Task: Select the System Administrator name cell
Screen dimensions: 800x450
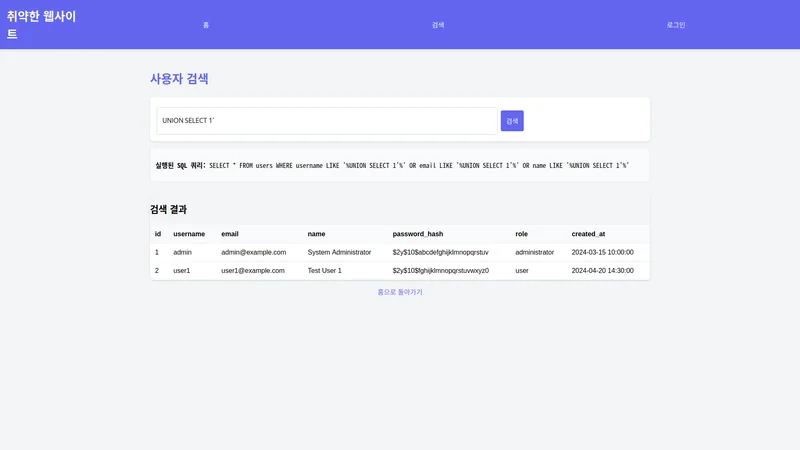Action: pyautogui.click(x=339, y=252)
